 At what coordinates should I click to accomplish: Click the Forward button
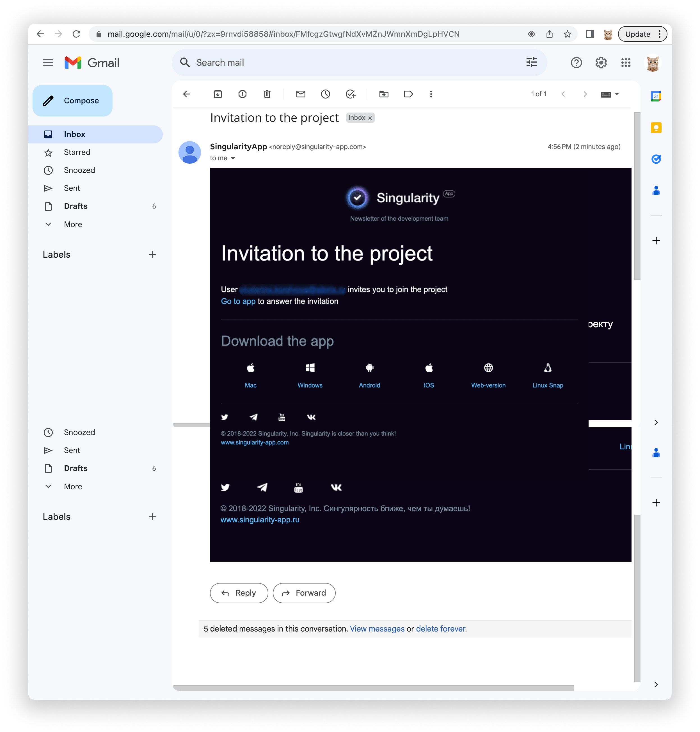(x=304, y=593)
